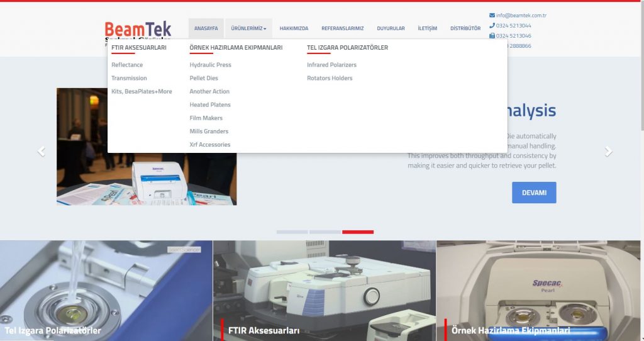Click the info@beamtek.com.tr email link
Viewport: 644px width, 341px height.
pos(521,15)
